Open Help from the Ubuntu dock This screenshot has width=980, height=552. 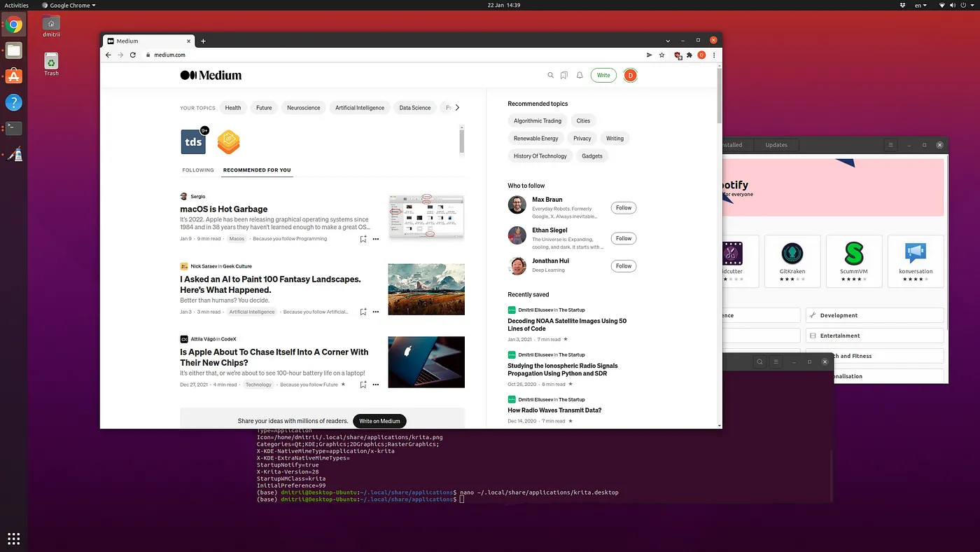point(13,102)
